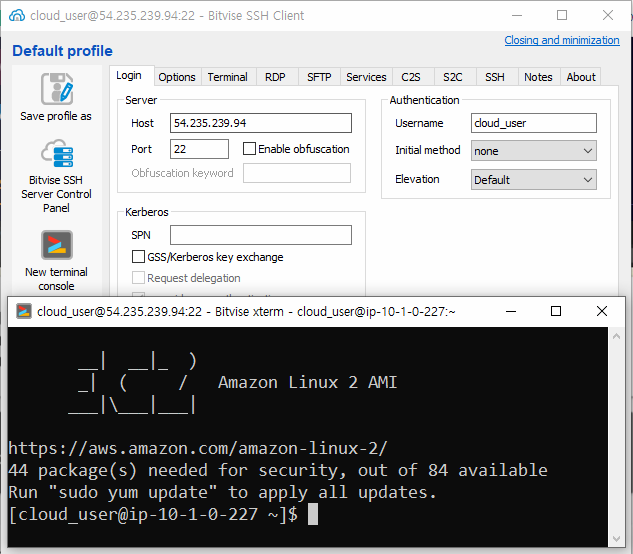The height and width of the screenshot is (554, 633).
Task: Click "Amazon Linux 2 AMI" banner text
Action: 308,382
